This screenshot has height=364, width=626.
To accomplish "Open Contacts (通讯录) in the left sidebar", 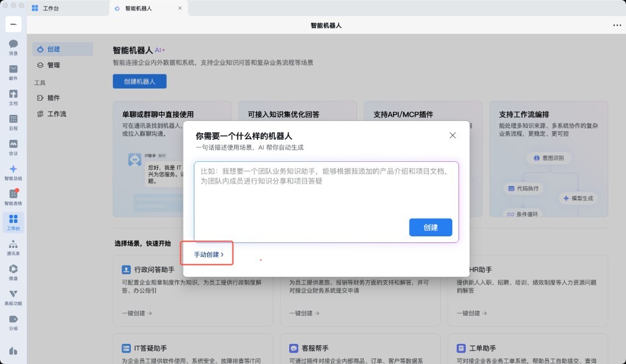I will pyautogui.click(x=13, y=247).
